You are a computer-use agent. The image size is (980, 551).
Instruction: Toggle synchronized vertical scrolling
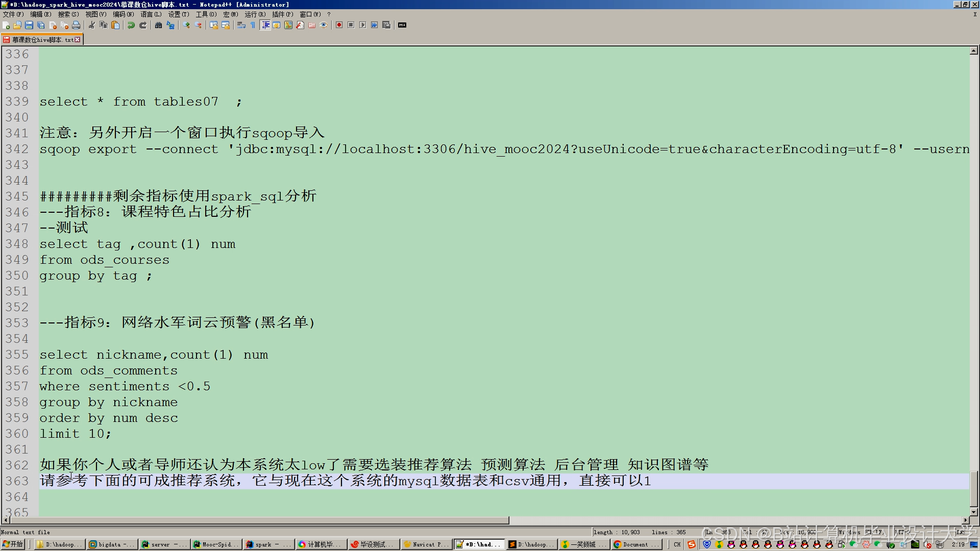pyautogui.click(x=215, y=25)
